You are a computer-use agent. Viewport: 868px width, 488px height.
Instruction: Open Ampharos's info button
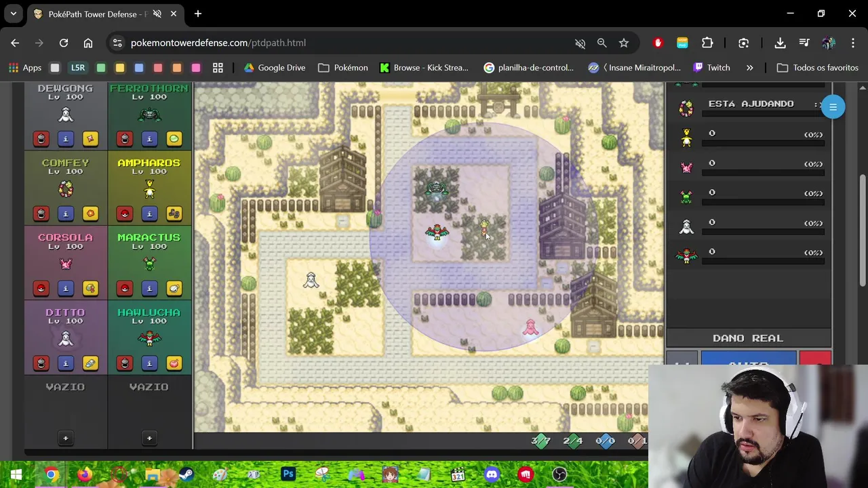point(149,213)
